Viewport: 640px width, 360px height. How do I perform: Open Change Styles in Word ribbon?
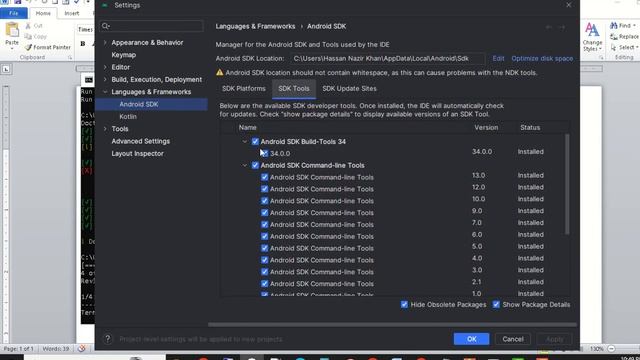pos(592,37)
